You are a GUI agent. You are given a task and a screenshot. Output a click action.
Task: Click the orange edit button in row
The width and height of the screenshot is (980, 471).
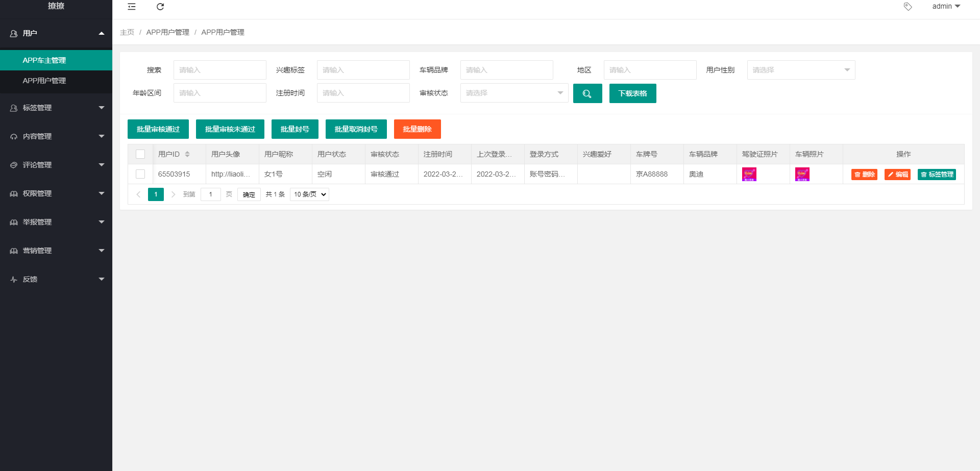click(x=897, y=175)
